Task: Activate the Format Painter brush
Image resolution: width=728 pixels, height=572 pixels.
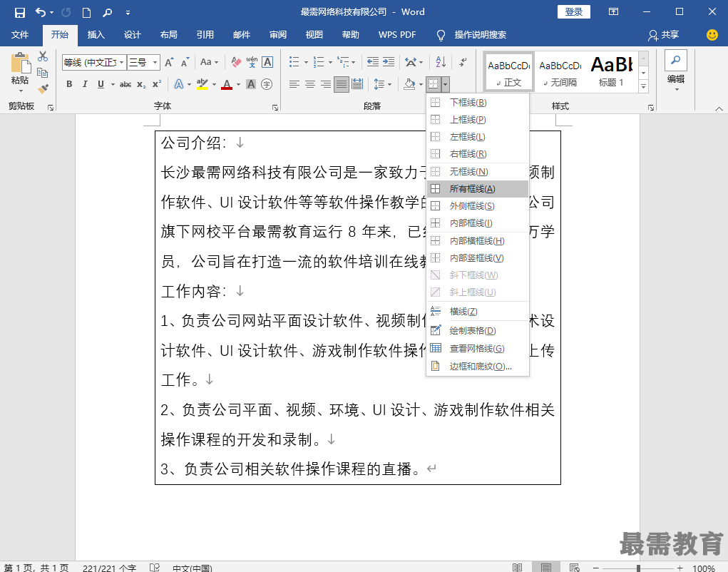Action: click(x=43, y=88)
